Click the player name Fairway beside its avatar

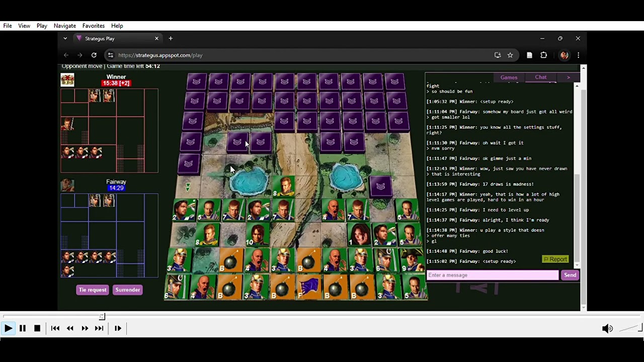pyautogui.click(x=116, y=182)
